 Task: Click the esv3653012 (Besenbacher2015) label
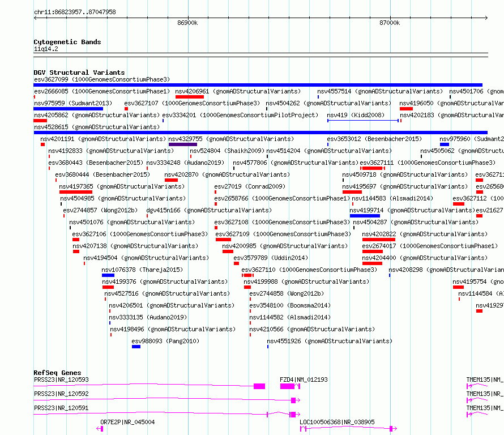click(374, 139)
